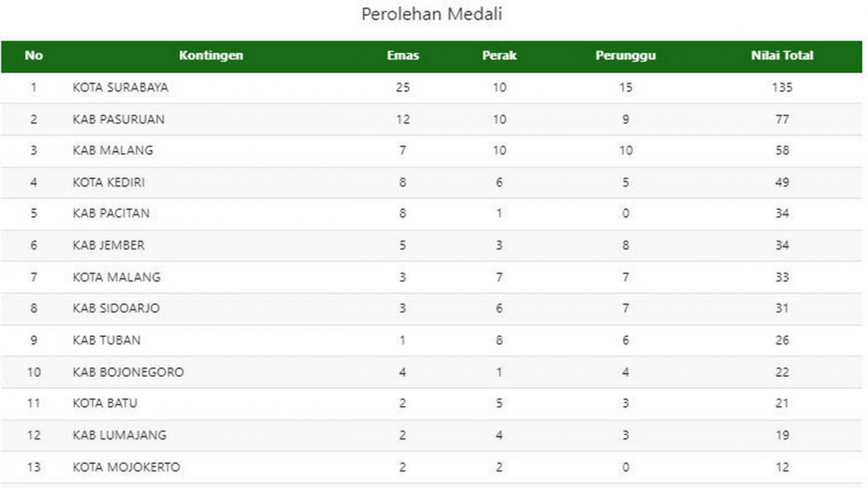
Task: Select the KAB SIDOARJO entry
Action: coord(116,308)
